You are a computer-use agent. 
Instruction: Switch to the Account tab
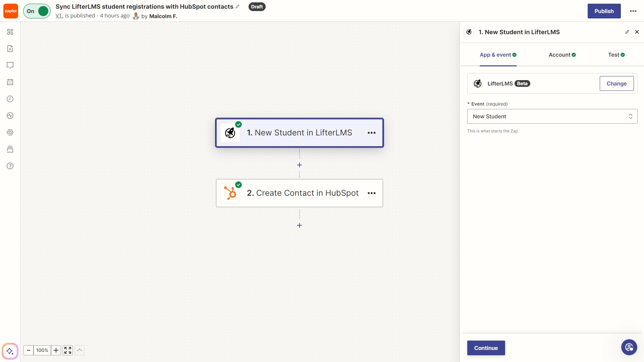562,55
